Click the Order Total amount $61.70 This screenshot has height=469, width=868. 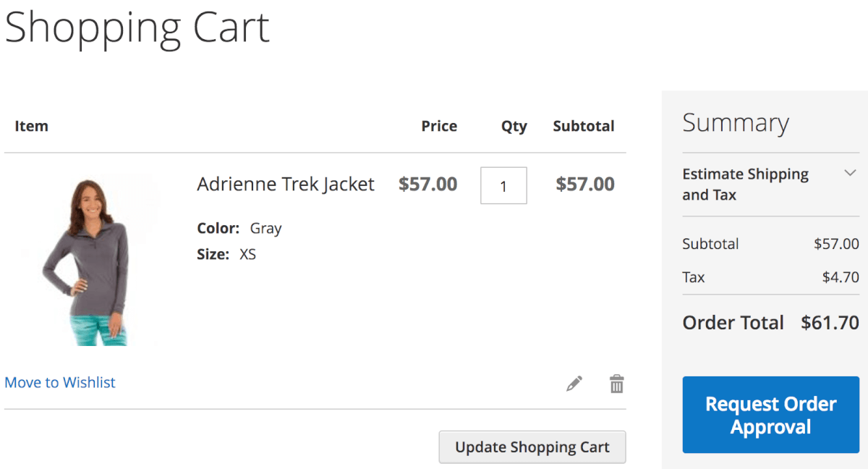click(x=830, y=323)
